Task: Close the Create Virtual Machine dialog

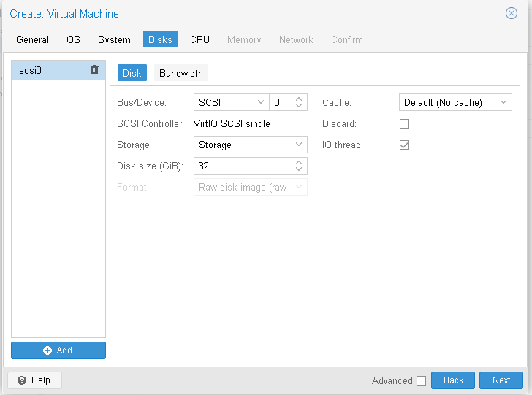Action: tap(511, 13)
